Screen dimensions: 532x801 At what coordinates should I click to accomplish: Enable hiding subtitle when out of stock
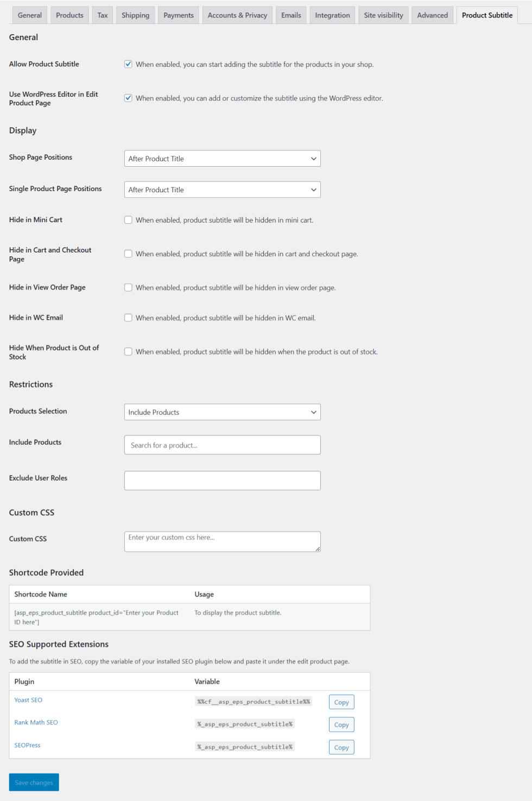[x=128, y=352]
